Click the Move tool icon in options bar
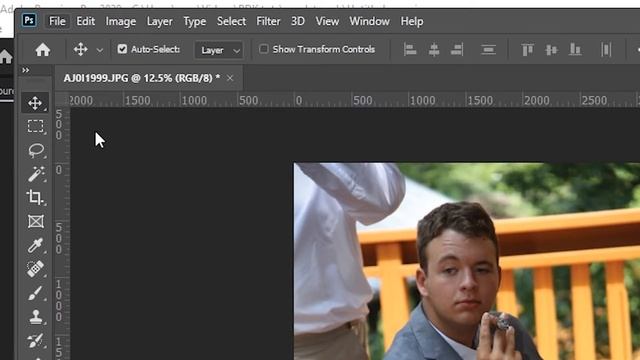This screenshot has width=640, height=360. tap(80, 49)
